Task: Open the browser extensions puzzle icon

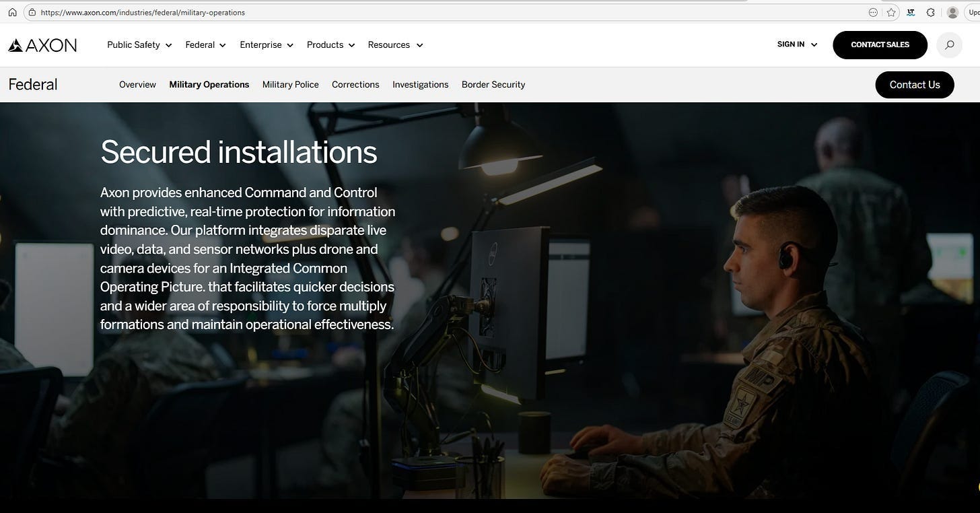Action: (930, 12)
